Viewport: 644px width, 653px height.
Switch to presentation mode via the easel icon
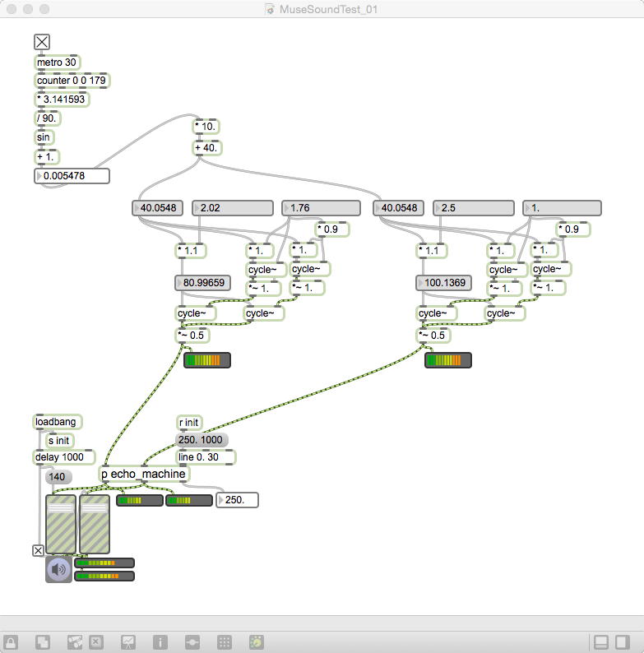coord(128,641)
